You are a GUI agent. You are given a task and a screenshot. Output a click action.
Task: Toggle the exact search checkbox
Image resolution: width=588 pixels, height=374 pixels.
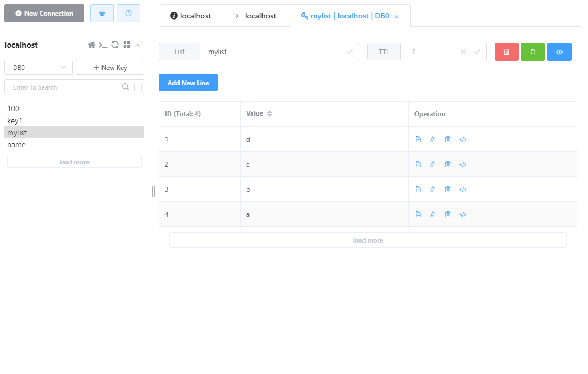coord(138,87)
